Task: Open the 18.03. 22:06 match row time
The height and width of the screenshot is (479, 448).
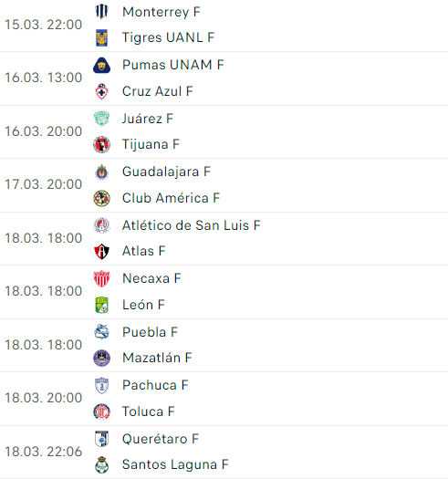Action: 44,452
